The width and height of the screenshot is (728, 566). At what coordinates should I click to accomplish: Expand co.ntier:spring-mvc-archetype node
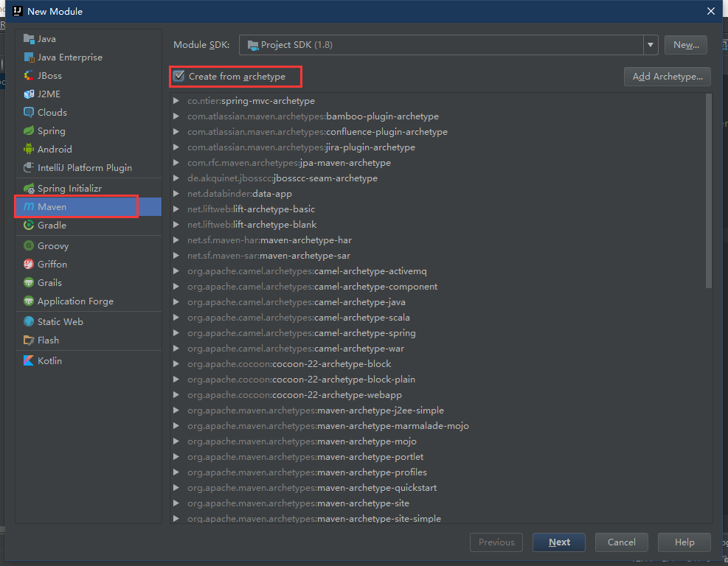pyautogui.click(x=176, y=101)
